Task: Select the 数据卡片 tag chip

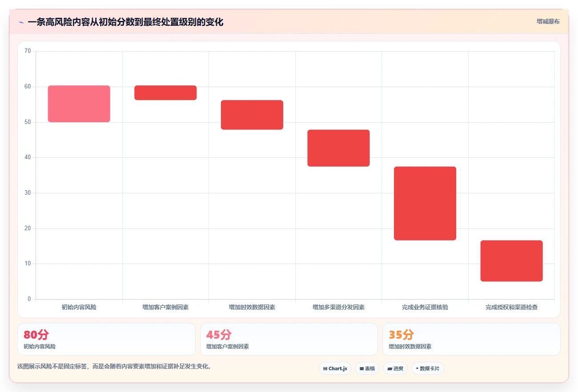Action: (427, 368)
